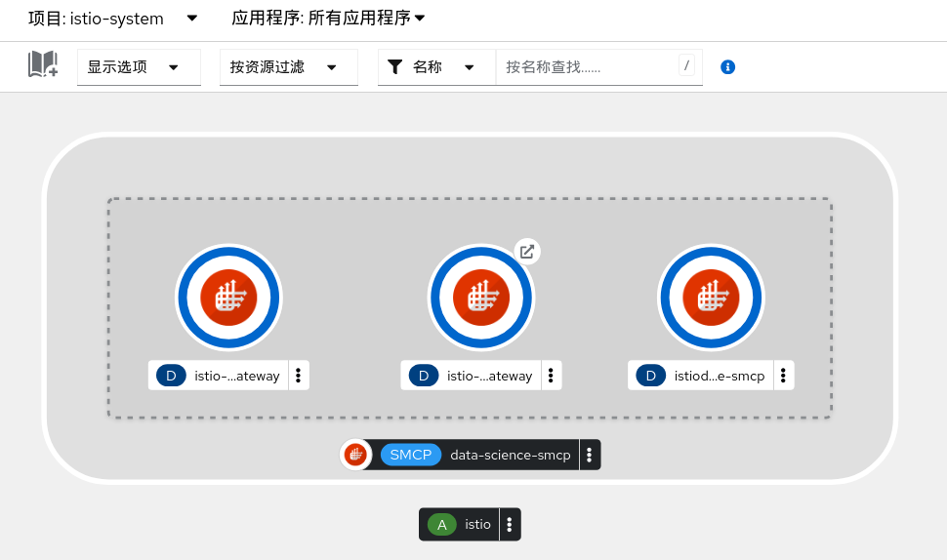This screenshot has height=560, width=947.
Task: Focus the 按名称查找 search field
Action: 598,67
